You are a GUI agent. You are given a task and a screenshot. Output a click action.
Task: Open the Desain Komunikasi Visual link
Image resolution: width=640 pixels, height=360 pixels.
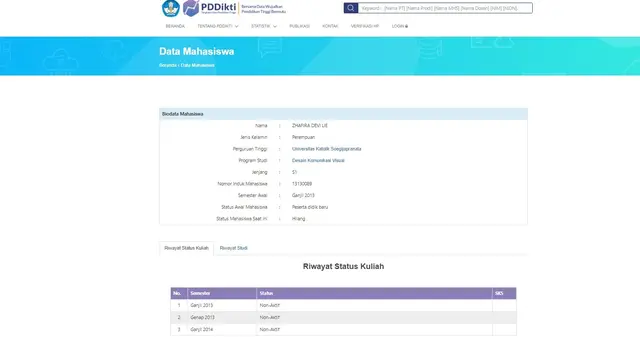click(x=318, y=160)
